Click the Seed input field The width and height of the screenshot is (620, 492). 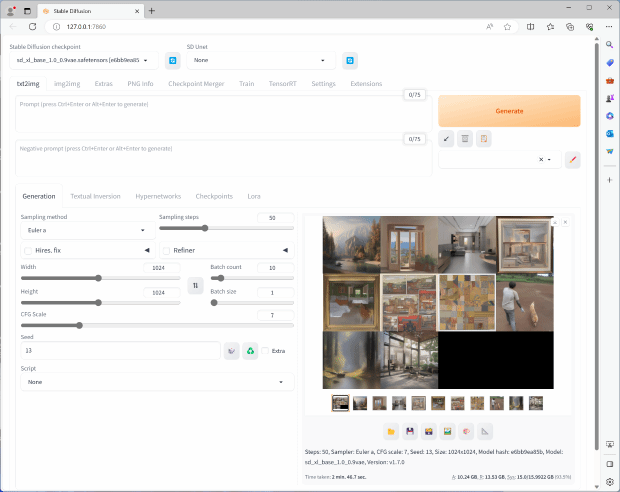(x=120, y=351)
